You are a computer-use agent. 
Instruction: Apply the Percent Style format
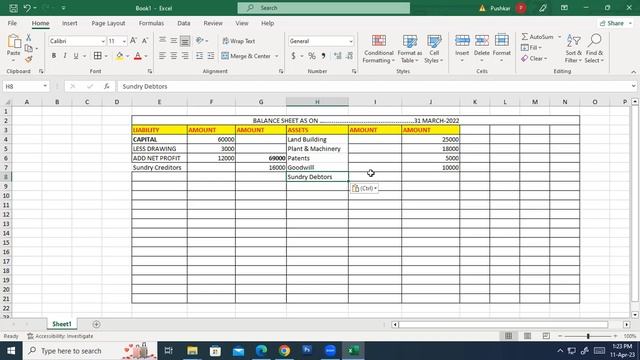pos(312,56)
